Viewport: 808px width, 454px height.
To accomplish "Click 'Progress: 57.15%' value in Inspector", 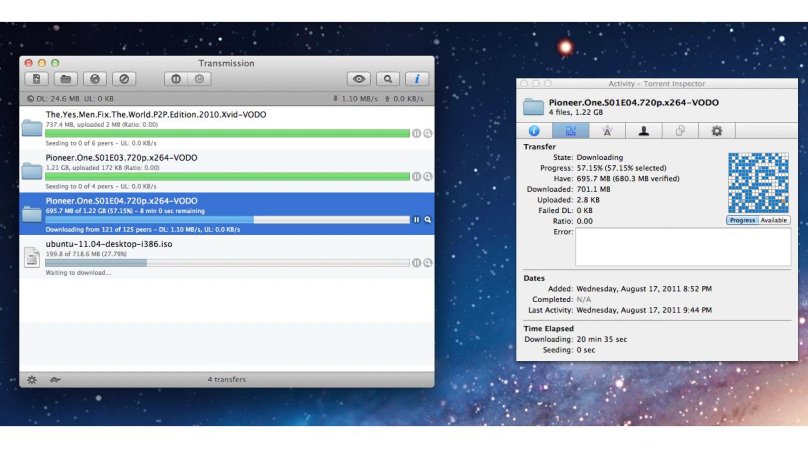I will [621, 168].
